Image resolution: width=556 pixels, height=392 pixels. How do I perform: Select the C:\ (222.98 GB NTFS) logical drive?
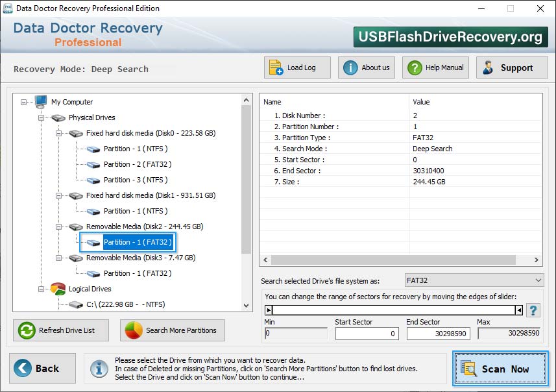point(125,305)
